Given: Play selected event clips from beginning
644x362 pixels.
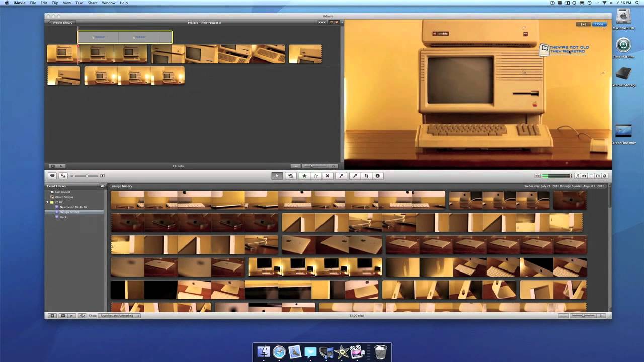Looking at the screenshot, I should pyautogui.click(x=71, y=316).
